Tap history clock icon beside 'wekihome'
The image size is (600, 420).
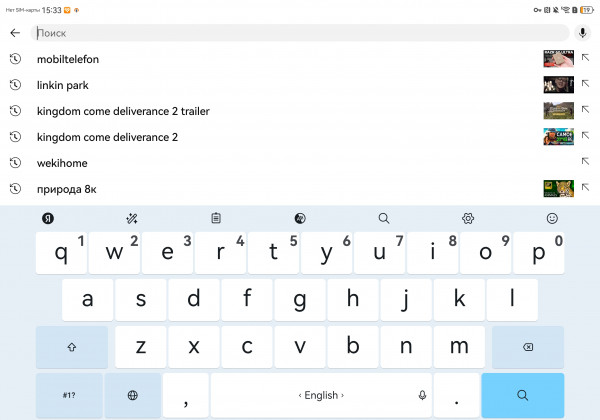coord(15,163)
